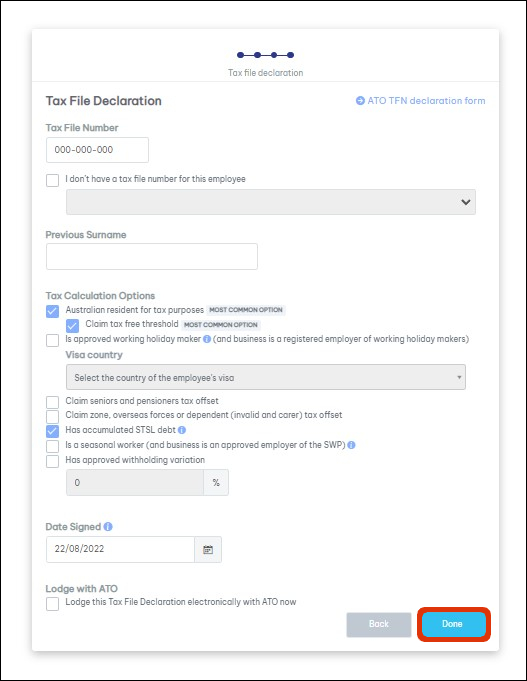Screen dimensions: 527x681
Task: Click the last step dot in progress indicator
Action: [x=291, y=55]
